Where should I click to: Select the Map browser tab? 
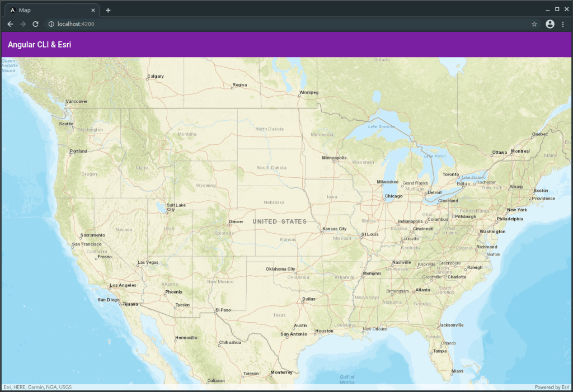click(x=50, y=10)
